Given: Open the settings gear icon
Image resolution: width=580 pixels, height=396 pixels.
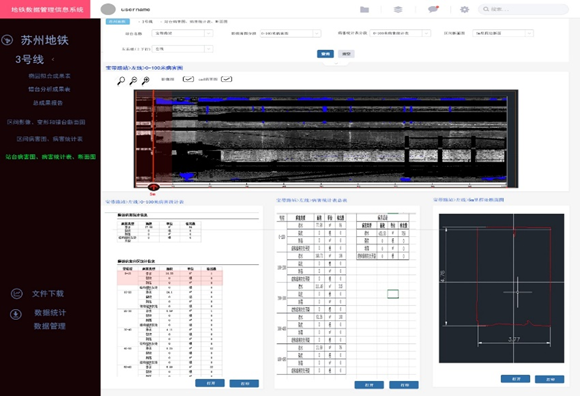Looking at the screenshot, I should click(464, 9).
